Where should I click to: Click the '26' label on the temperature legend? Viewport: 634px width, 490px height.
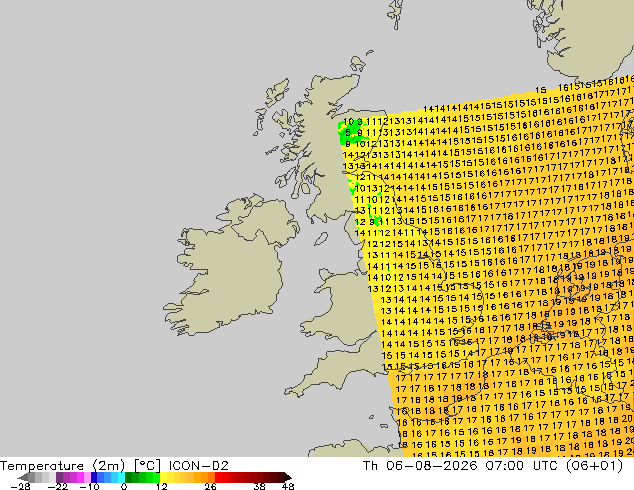[x=210, y=486]
